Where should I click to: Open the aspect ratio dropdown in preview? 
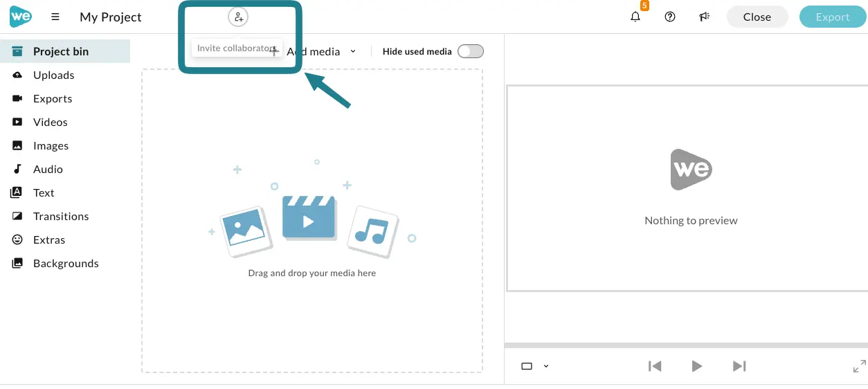pyautogui.click(x=535, y=366)
